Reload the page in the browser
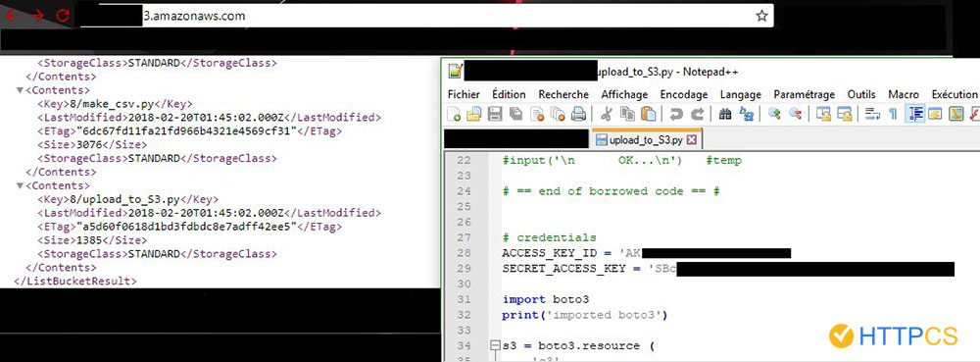 click(63, 17)
